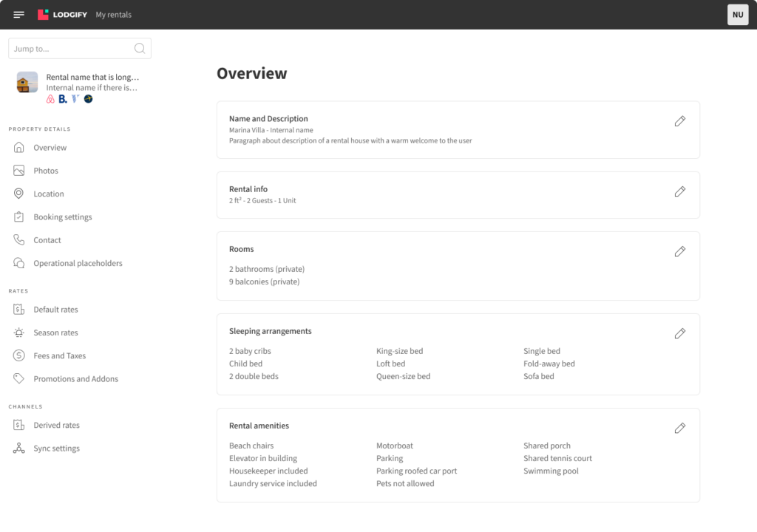Viewport: 757px width, 532px height.
Task: Click the Jump to search field
Action: (80, 48)
